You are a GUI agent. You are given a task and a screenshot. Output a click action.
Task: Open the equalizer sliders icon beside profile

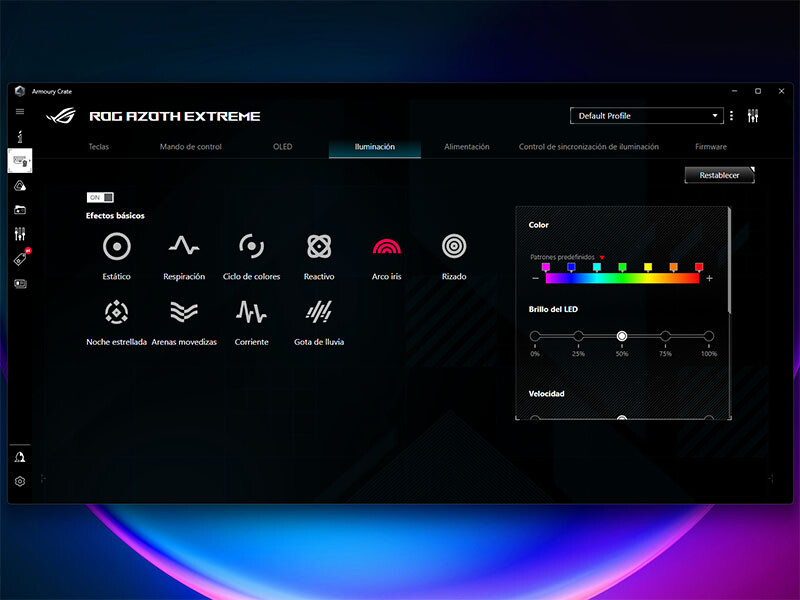[753, 116]
